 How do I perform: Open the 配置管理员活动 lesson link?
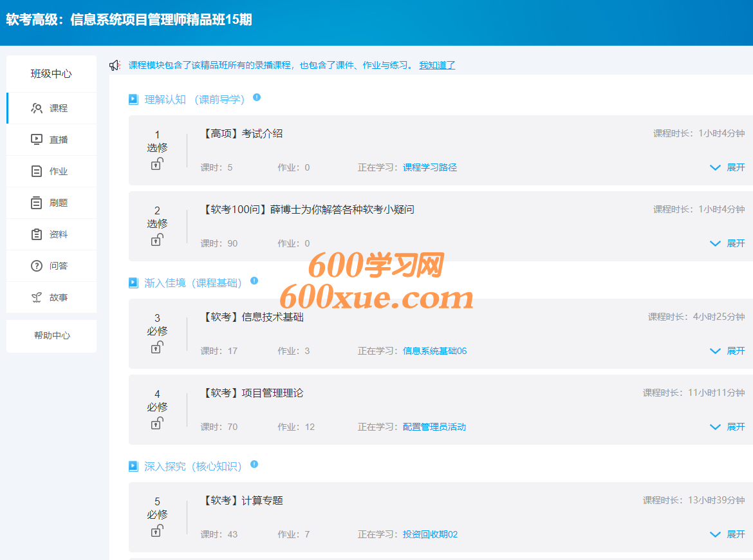[434, 427]
